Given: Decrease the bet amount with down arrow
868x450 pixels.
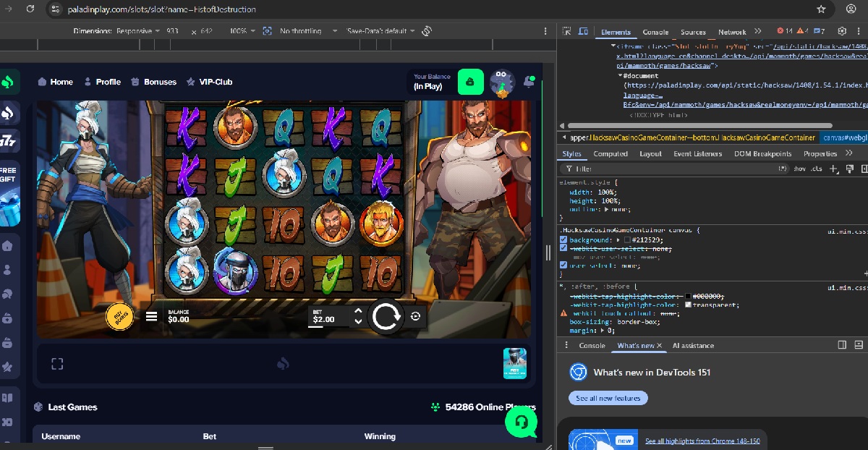Looking at the screenshot, I should point(357,320).
